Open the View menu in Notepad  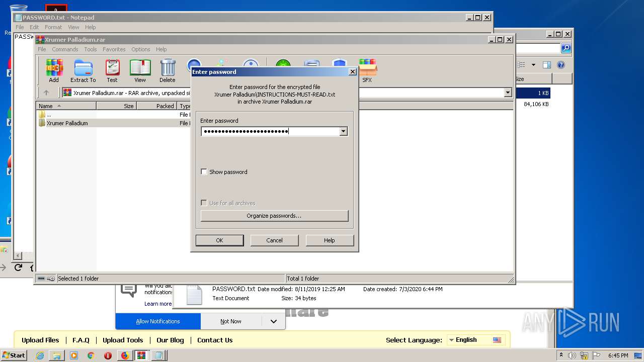[x=73, y=27]
